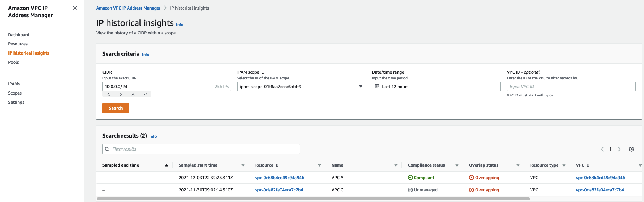Click the orange Search button
This screenshot has width=644, height=202.
[x=116, y=108]
